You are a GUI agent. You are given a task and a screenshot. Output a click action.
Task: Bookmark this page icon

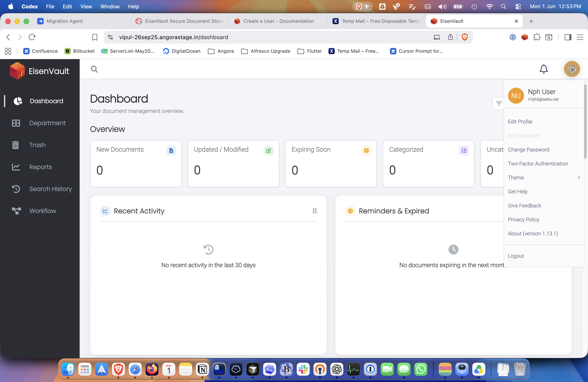coord(95,37)
